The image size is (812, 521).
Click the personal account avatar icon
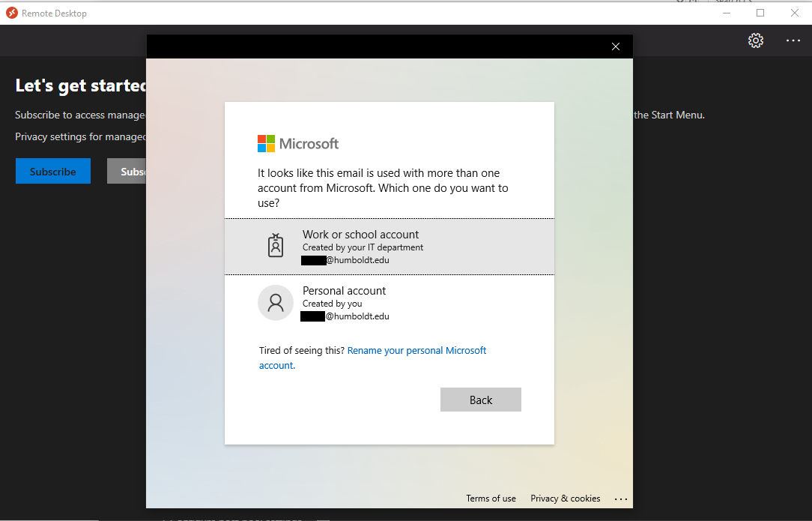(x=276, y=303)
